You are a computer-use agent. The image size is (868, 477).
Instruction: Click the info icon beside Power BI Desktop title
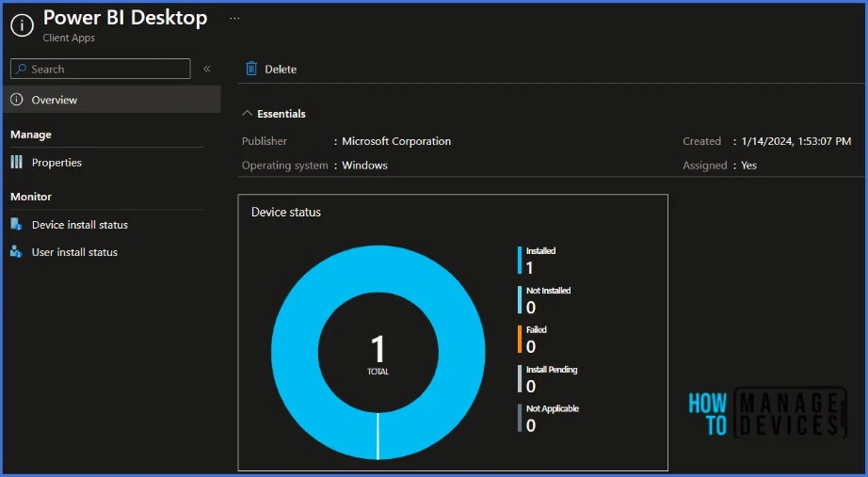point(23,25)
